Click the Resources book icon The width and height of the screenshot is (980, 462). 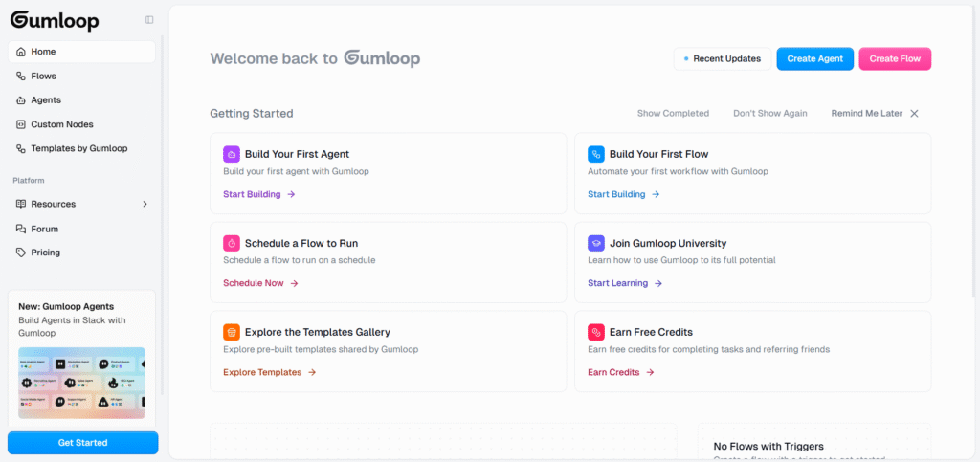point(21,204)
